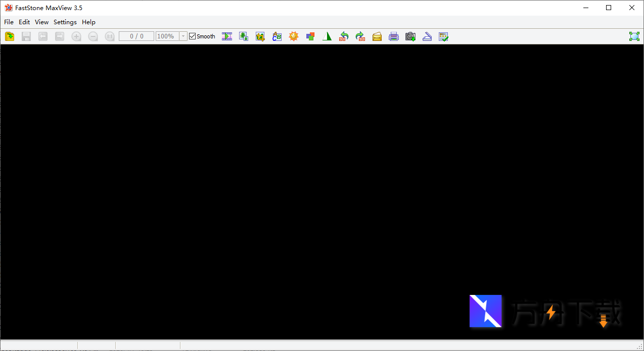Click the image counter field

pyautogui.click(x=136, y=36)
